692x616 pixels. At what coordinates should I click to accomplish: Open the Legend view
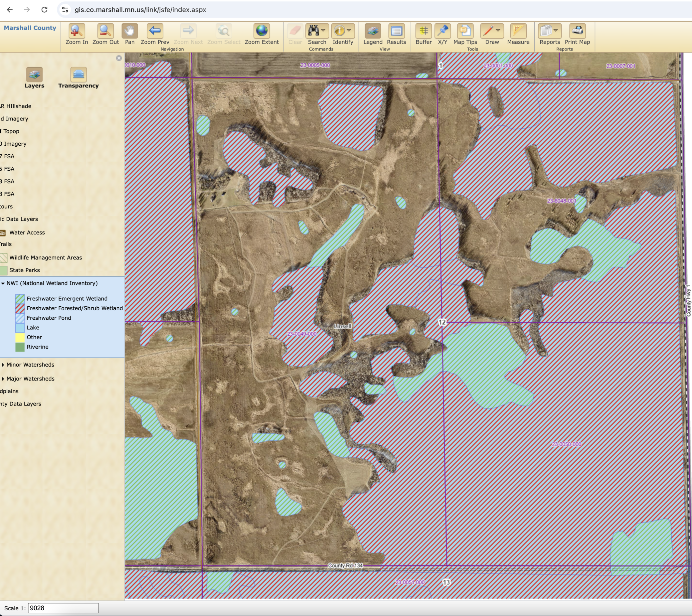tap(372, 31)
